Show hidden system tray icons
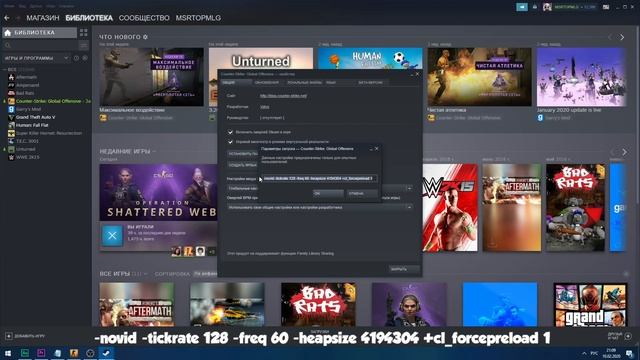This screenshot has height=360, width=640. [584, 353]
